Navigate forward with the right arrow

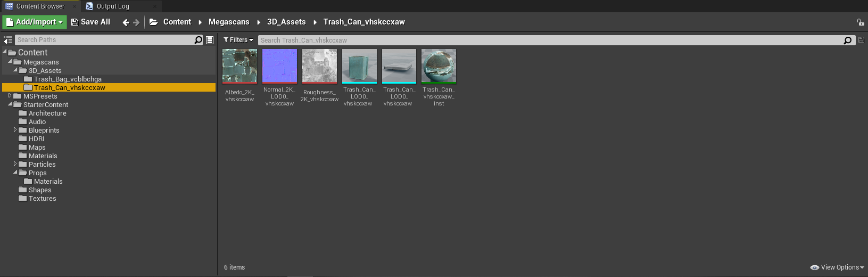[x=136, y=22]
